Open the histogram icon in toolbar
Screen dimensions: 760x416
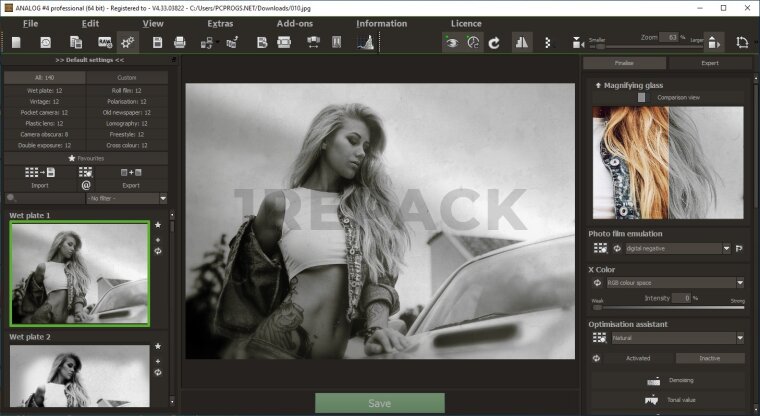[x=366, y=42]
